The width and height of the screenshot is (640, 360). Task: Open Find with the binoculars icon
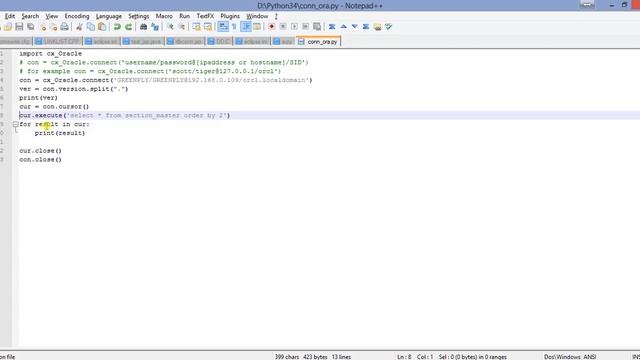(143, 27)
